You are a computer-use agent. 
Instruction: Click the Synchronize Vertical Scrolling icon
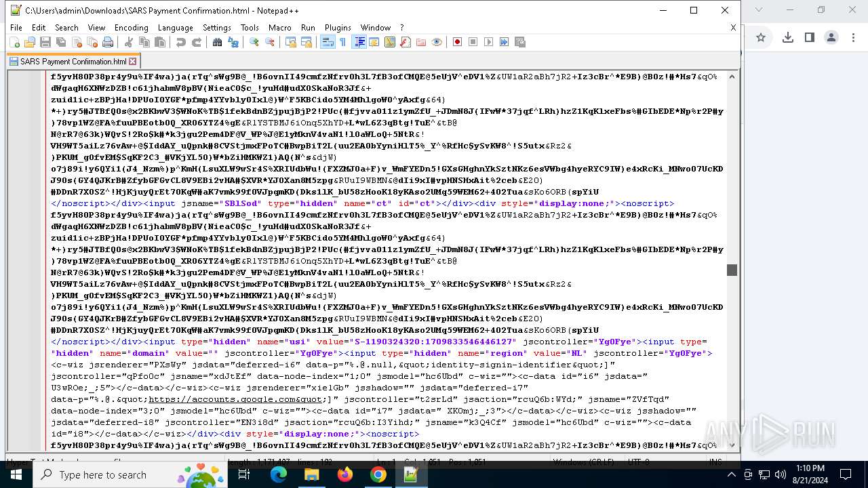coord(291,42)
